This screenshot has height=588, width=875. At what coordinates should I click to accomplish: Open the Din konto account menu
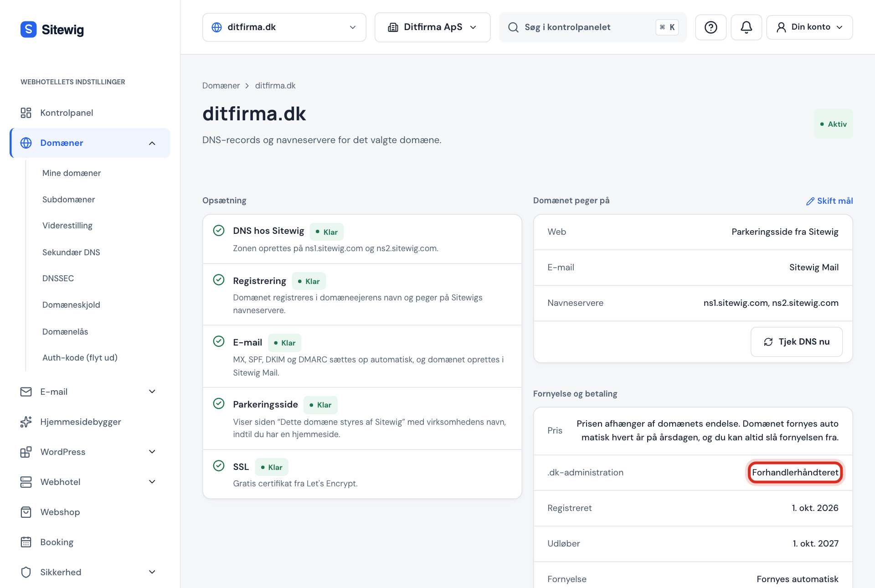tap(809, 27)
